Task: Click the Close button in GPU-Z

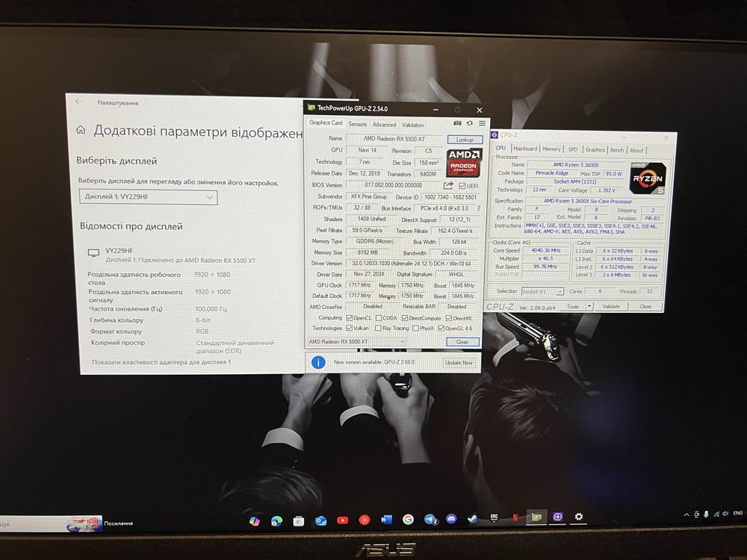Action: pyautogui.click(x=462, y=342)
